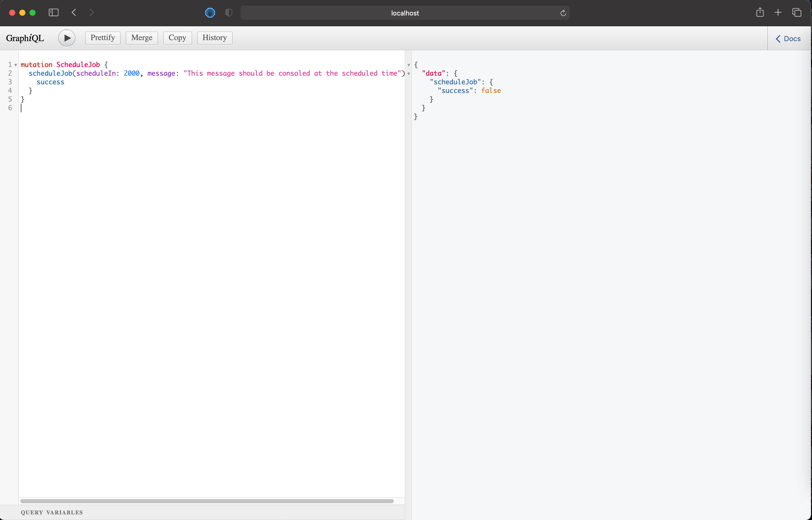Click the content blocker shield icon

point(228,13)
